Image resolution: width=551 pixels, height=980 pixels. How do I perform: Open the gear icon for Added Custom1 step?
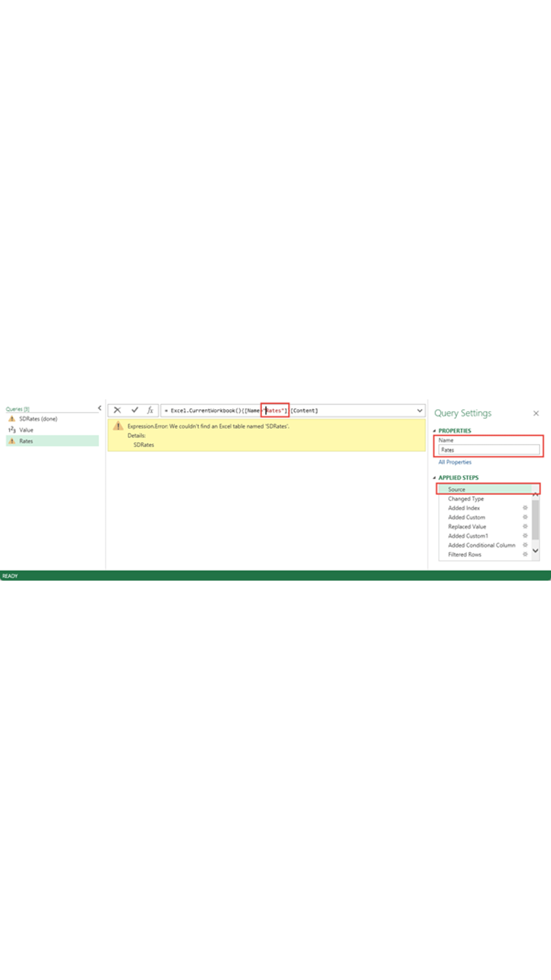tap(525, 536)
